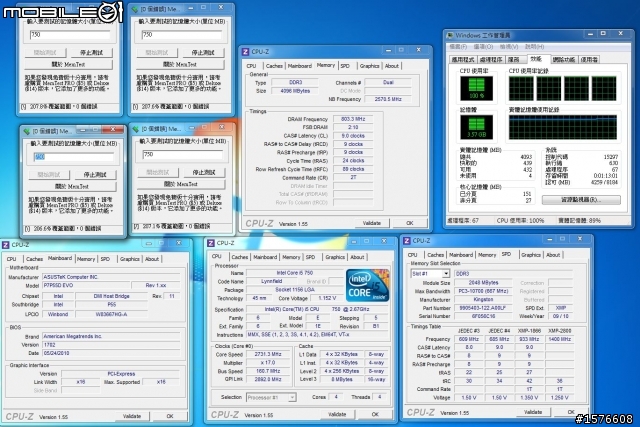Open the Processor #1 selection dropdown
The width and height of the screenshot is (640, 427).
click(x=292, y=397)
